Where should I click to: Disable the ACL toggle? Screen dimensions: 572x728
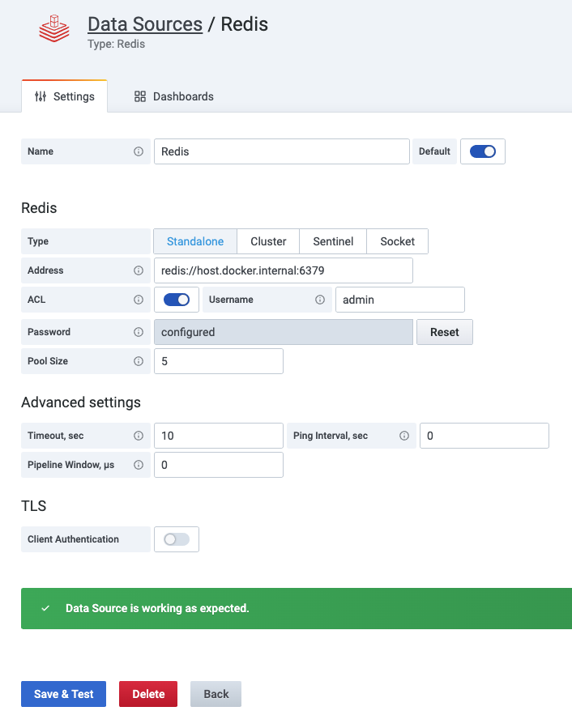click(177, 300)
